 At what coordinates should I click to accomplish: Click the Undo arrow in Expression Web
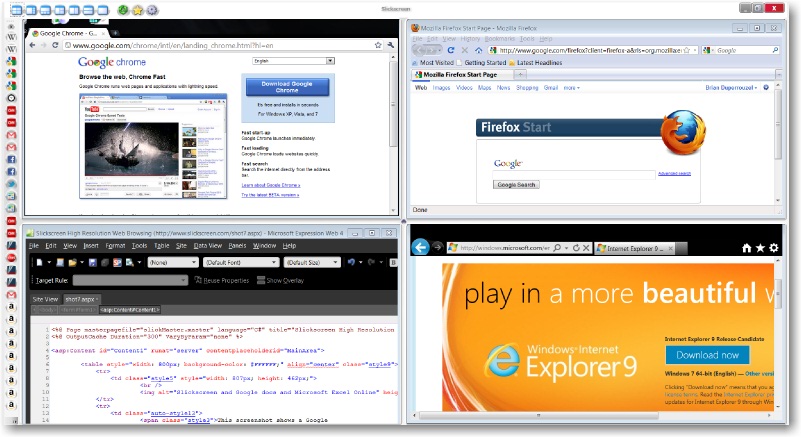coord(351,262)
